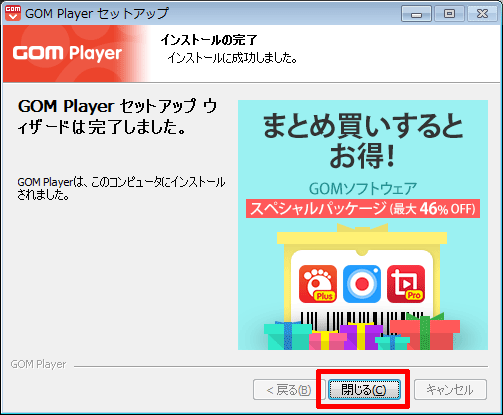Click the GOM Player Plus icon in ad

(318, 284)
